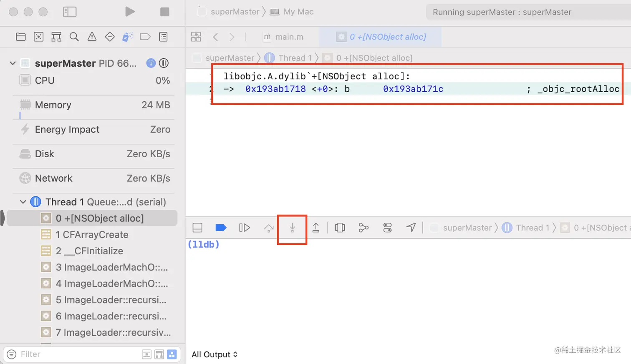Select frame 4 ImageLoaderMachO
Image resolution: width=631 pixels, height=364 pixels.
tap(93, 284)
